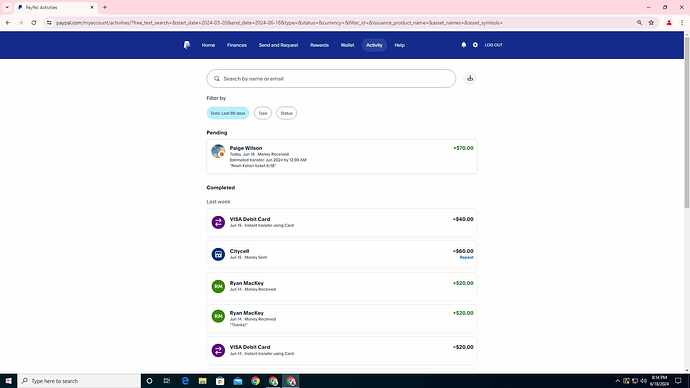The height and width of the screenshot is (388, 690).
Task: Go to the Home menu item
Action: click(208, 45)
